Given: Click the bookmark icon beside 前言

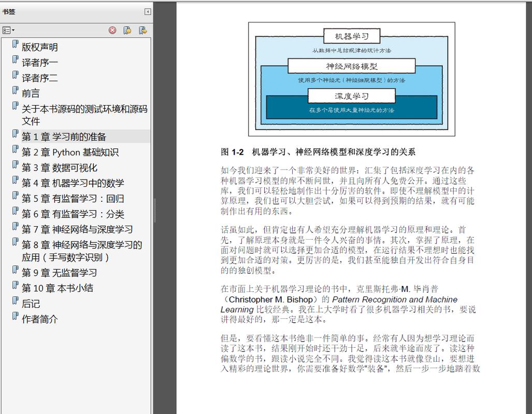Looking at the screenshot, I should tap(15, 92).
